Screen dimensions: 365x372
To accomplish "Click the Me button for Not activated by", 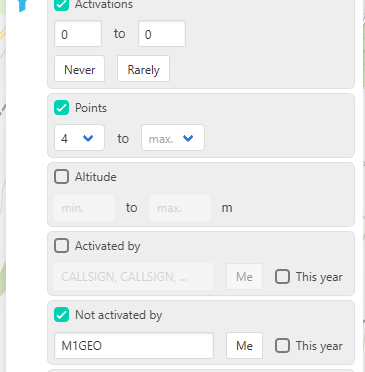I will pyautogui.click(x=244, y=345).
